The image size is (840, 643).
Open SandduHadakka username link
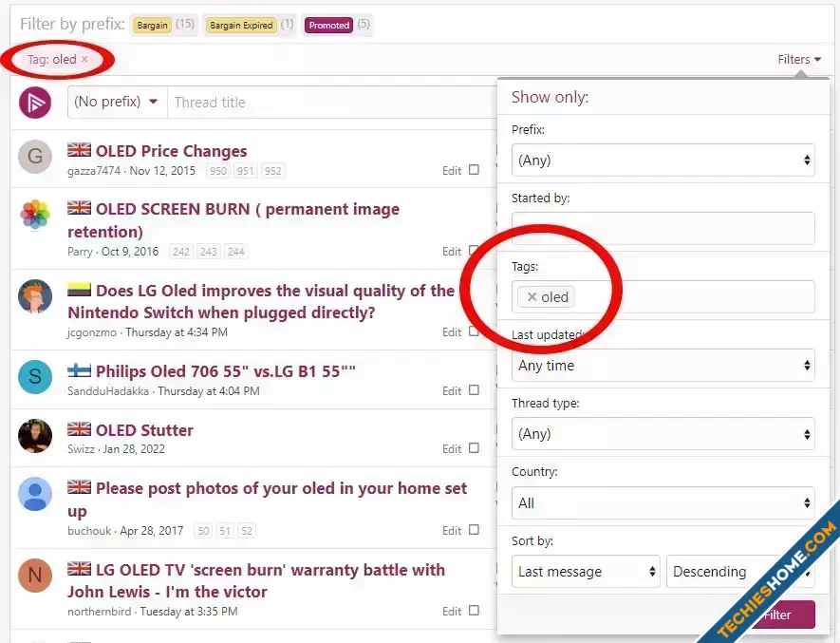[108, 391]
